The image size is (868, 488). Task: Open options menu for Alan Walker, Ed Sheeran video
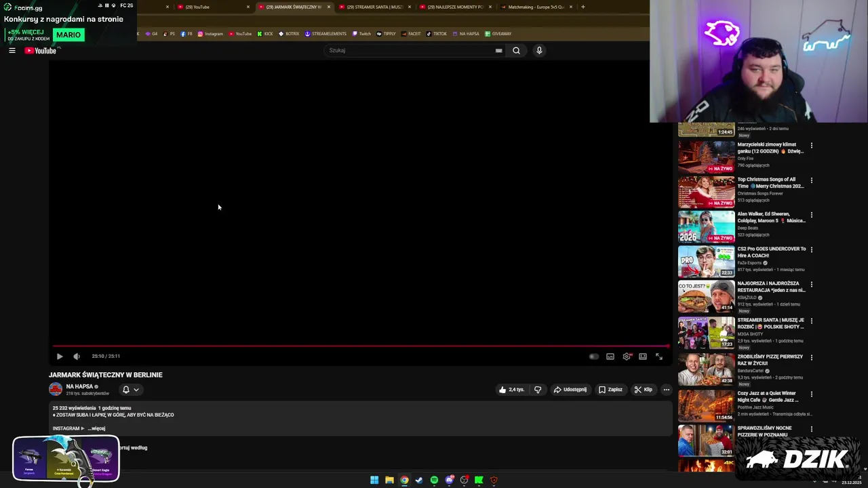coord(811,215)
